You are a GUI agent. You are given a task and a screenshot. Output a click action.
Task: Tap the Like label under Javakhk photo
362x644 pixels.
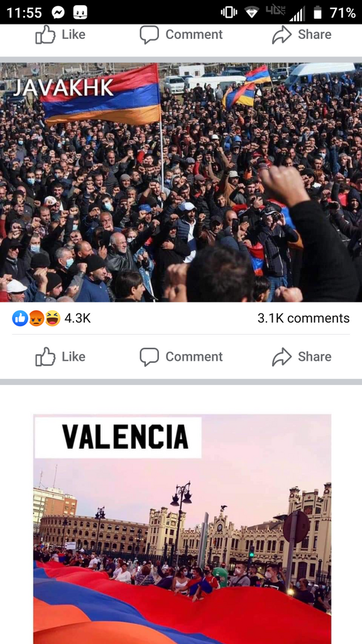[74, 357]
